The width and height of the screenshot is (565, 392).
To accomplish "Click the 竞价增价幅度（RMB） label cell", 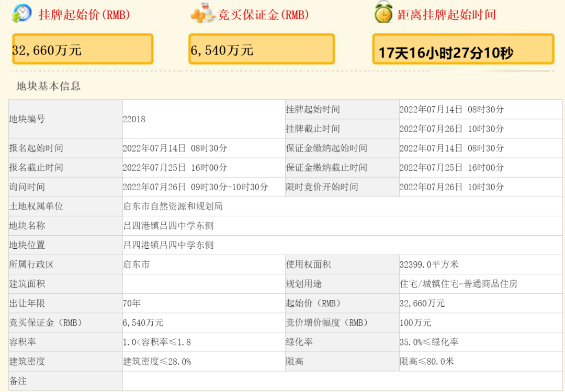I will 342,323.
